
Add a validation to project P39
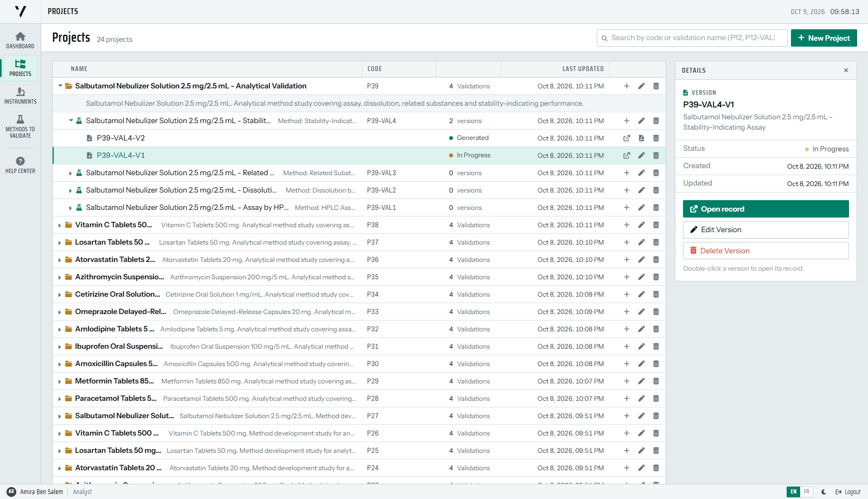pos(627,86)
